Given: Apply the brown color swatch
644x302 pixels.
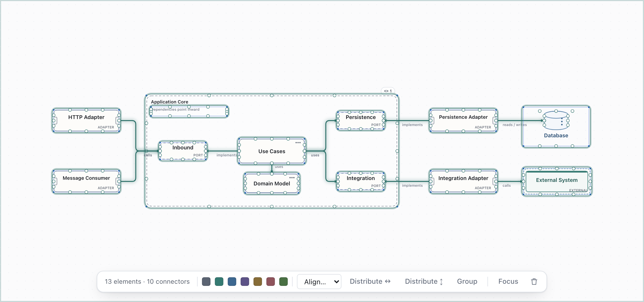Looking at the screenshot, I should click(x=258, y=282).
